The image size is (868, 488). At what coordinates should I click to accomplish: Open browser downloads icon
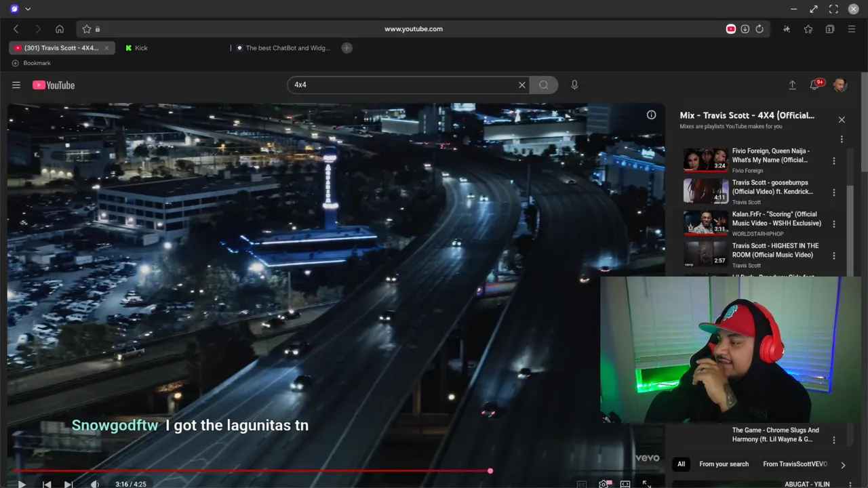(745, 29)
